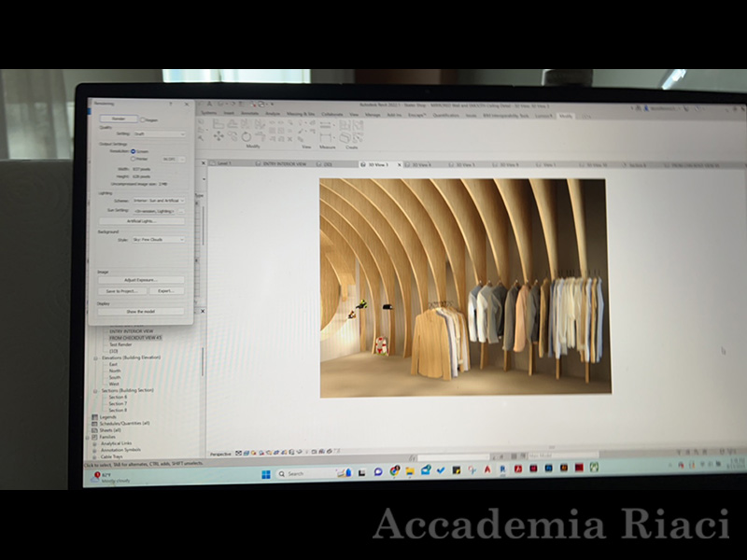Open the Annotate ribbon tab
The width and height of the screenshot is (747, 560).
pyautogui.click(x=249, y=113)
